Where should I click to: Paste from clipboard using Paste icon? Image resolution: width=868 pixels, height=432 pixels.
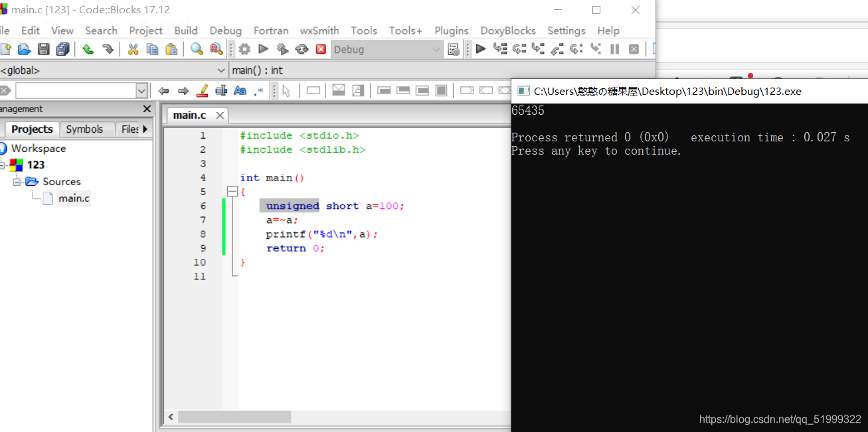click(x=171, y=49)
